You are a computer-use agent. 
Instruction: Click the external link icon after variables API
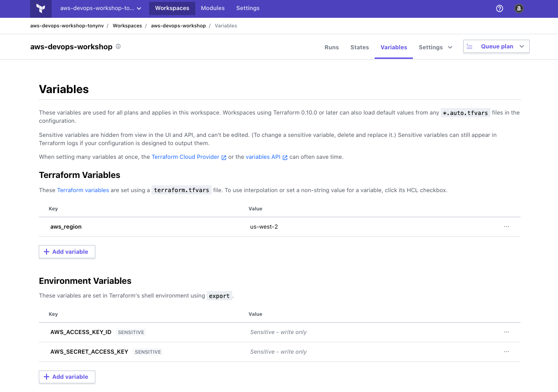[x=285, y=157]
